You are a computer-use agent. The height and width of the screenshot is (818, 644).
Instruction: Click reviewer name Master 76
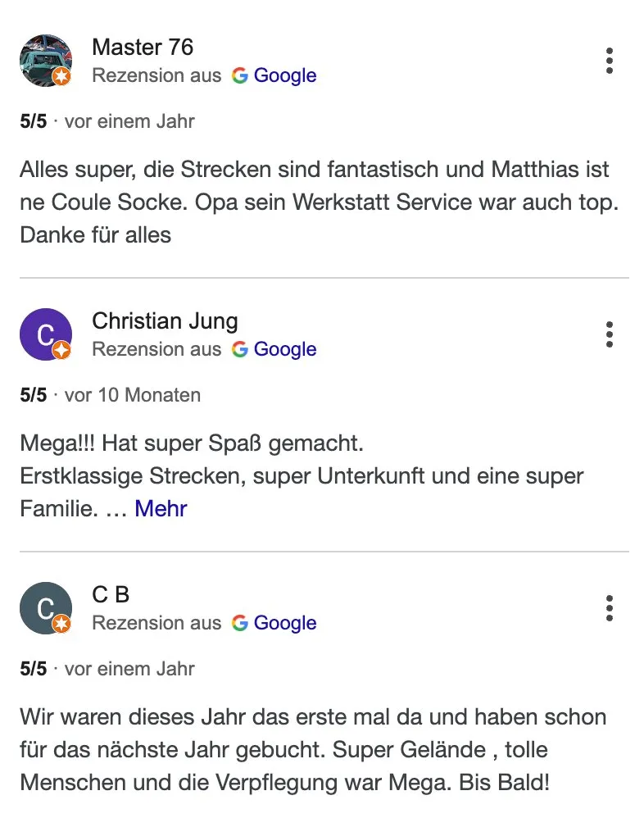pyautogui.click(x=143, y=47)
